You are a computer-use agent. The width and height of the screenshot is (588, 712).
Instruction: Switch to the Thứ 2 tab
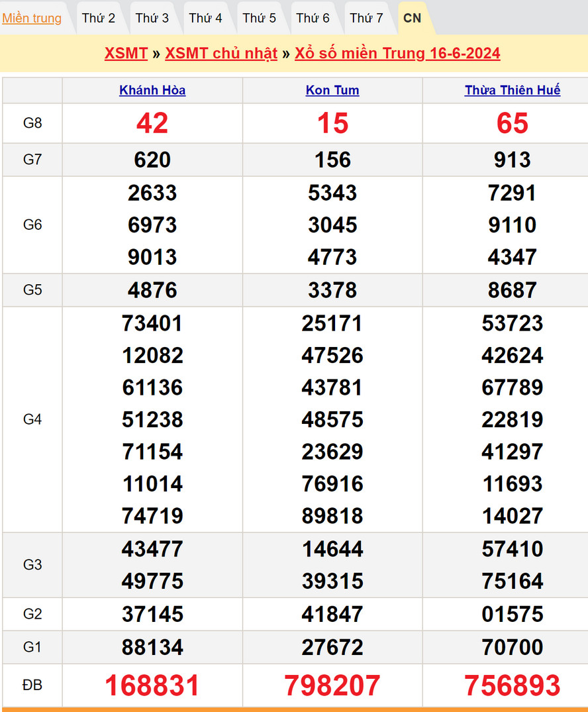(x=99, y=18)
